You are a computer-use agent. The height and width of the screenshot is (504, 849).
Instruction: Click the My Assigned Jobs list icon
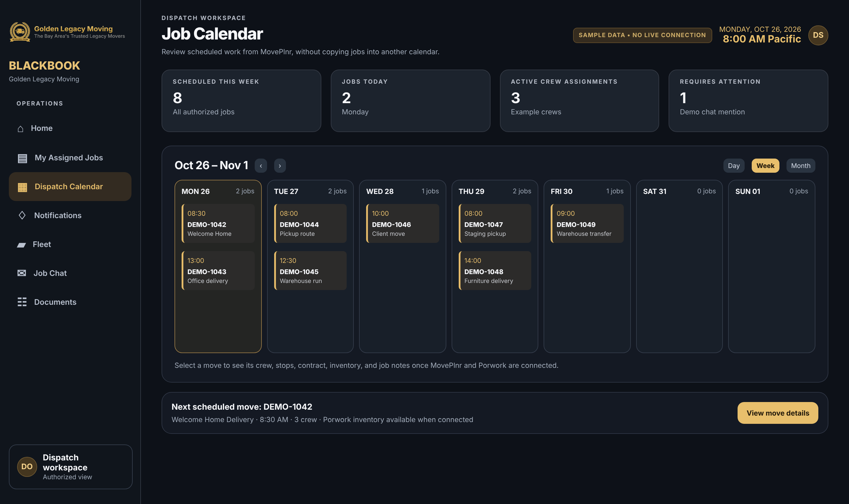tap(22, 158)
